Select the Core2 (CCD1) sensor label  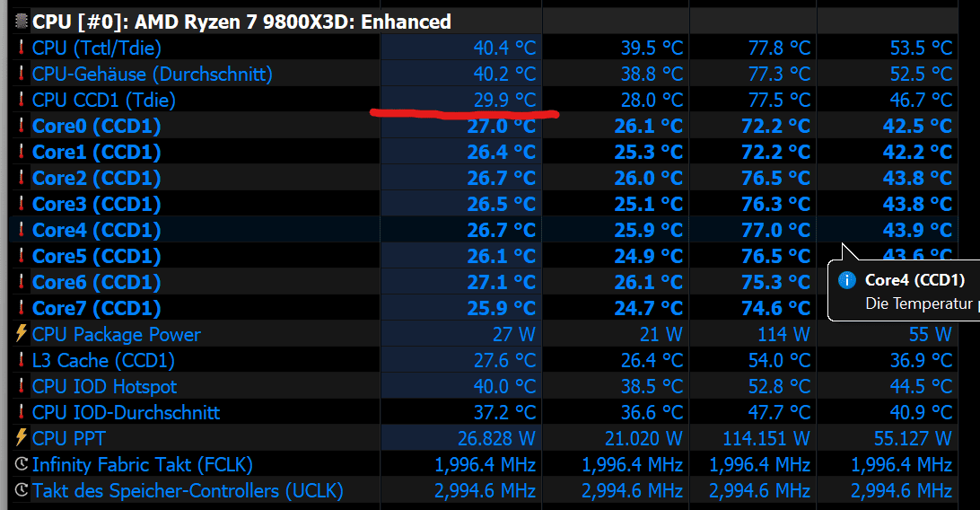click(97, 178)
